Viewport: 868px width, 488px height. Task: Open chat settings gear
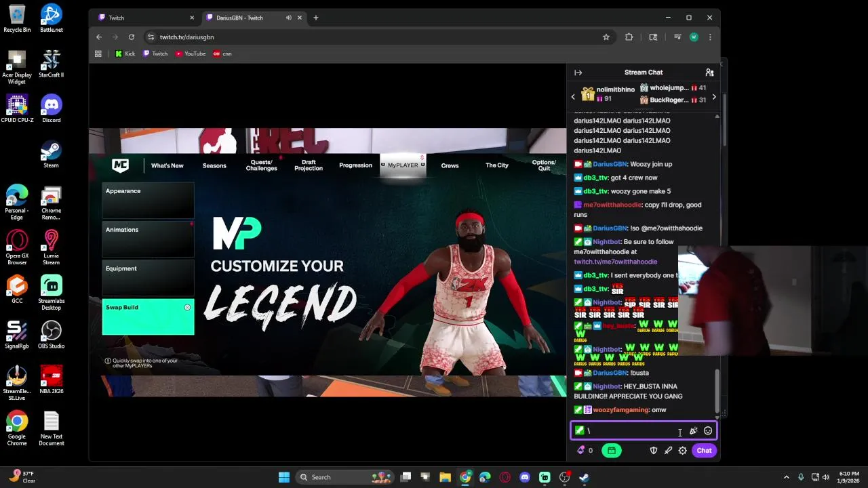[x=683, y=451]
